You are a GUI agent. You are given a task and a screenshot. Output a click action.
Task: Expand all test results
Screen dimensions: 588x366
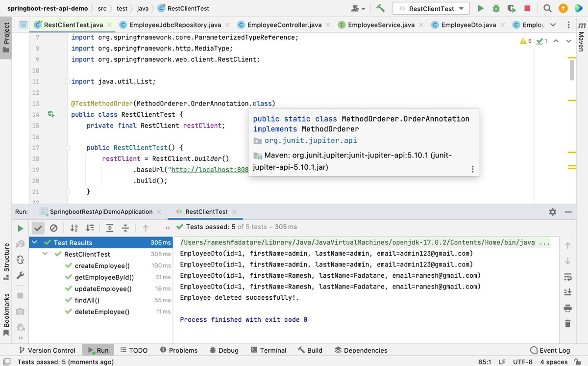(x=110, y=228)
